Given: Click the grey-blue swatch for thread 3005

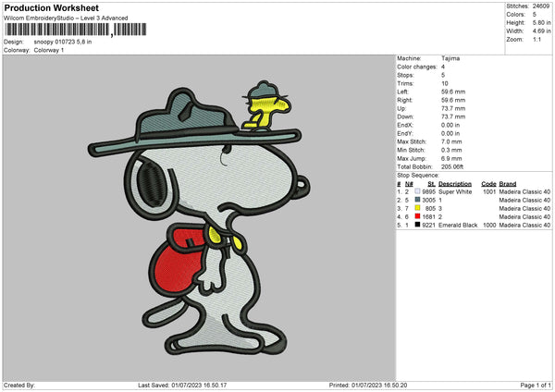Looking at the screenshot, I should point(417,200).
